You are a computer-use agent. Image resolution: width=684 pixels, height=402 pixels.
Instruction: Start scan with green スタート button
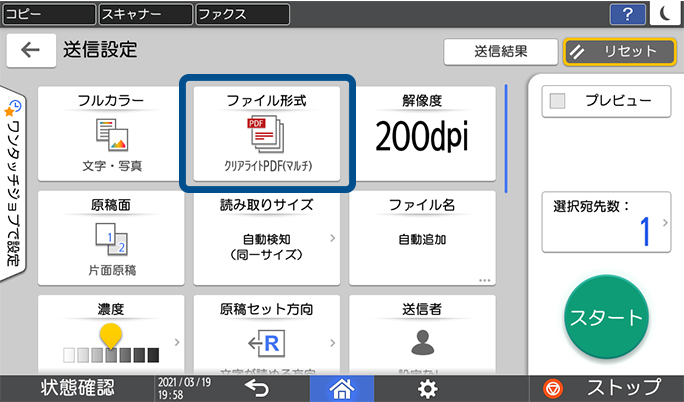point(606,317)
